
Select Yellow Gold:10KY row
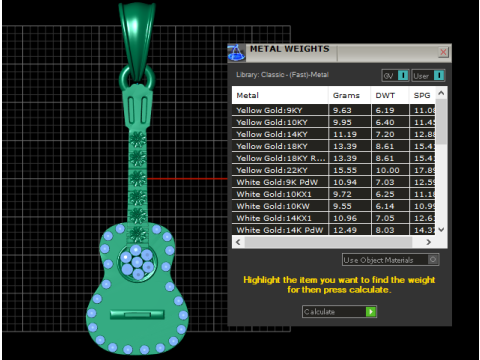tap(334, 122)
